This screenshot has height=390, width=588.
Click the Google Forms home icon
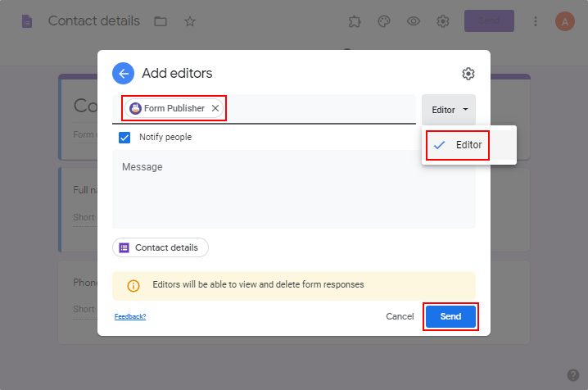point(27,21)
